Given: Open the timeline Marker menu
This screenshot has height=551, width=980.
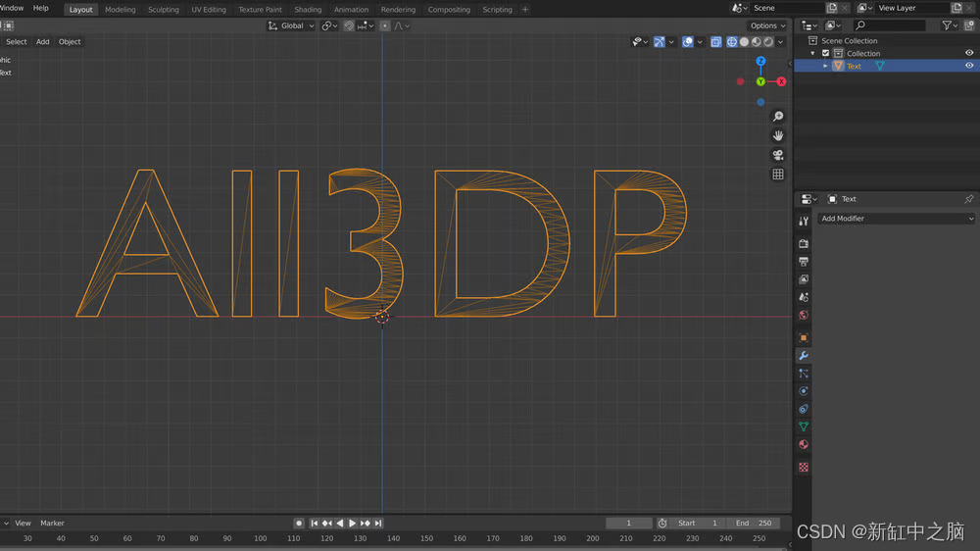Looking at the screenshot, I should point(53,523).
